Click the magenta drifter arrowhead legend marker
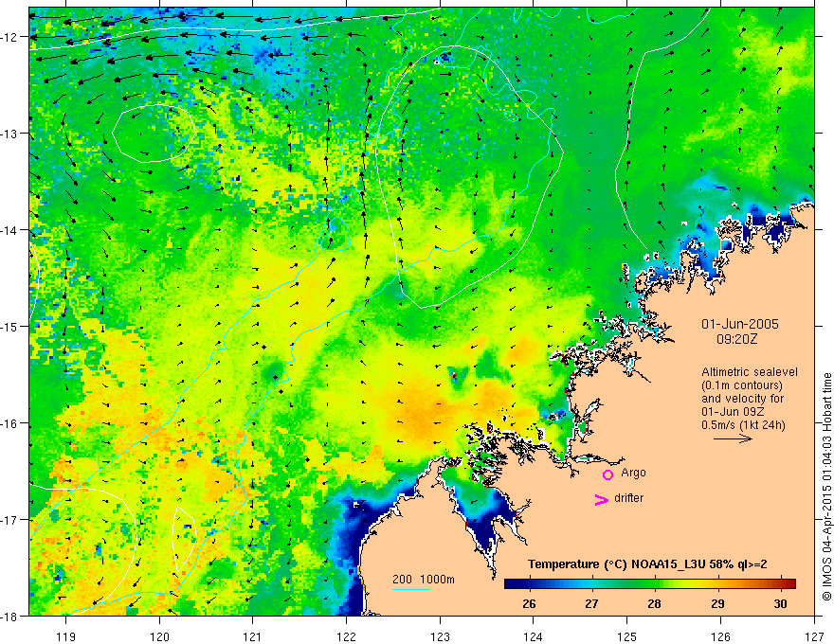 click(x=602, y=499)
